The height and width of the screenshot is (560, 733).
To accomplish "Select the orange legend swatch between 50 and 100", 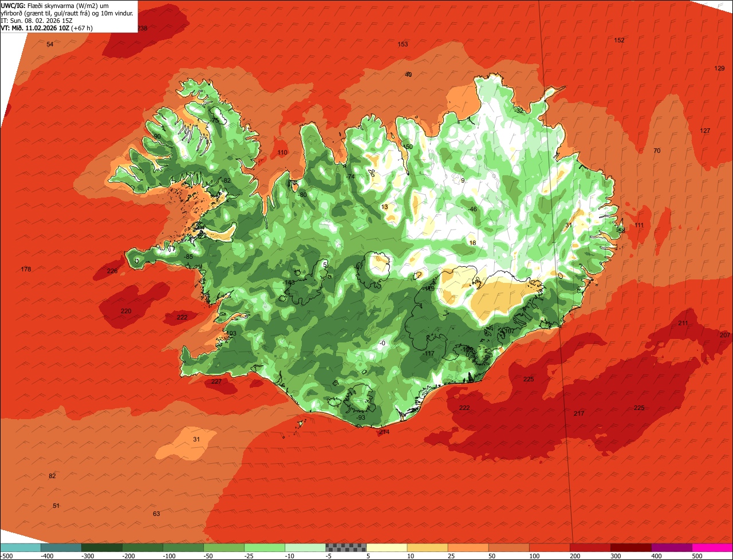I will click(x=509, y=547).
